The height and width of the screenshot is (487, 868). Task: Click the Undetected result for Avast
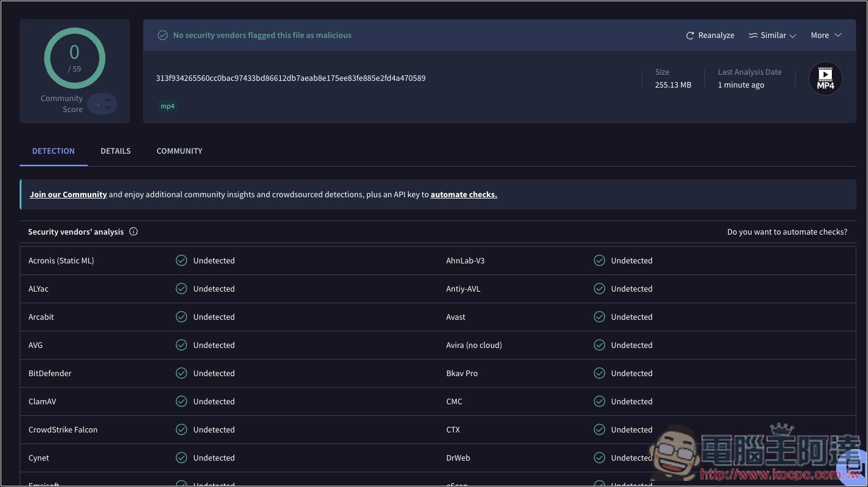pyautogui.click(x=632, y=317)
